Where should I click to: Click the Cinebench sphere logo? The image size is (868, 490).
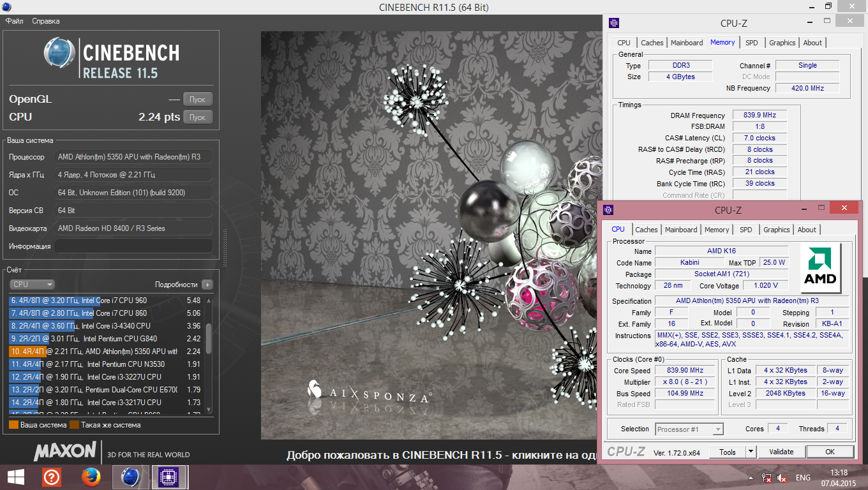pyautogui.click(x=59, y=54)
